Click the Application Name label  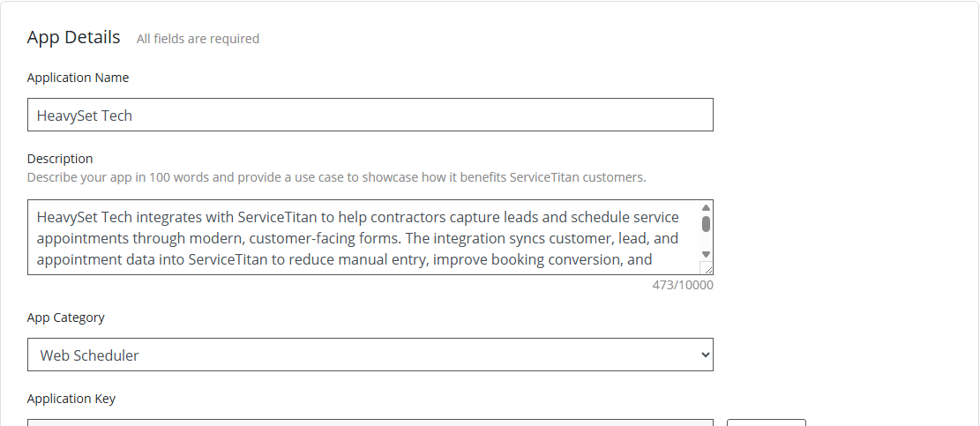coord(78,78)
